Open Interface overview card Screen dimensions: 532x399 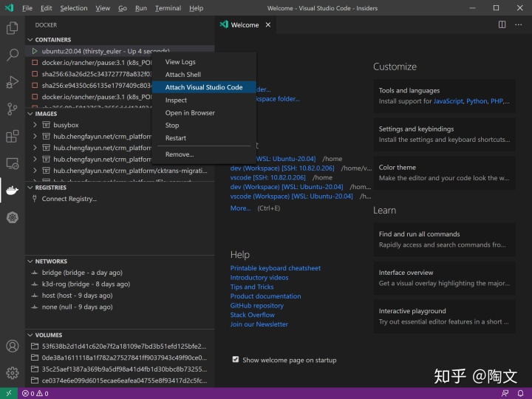pos(445,278)
